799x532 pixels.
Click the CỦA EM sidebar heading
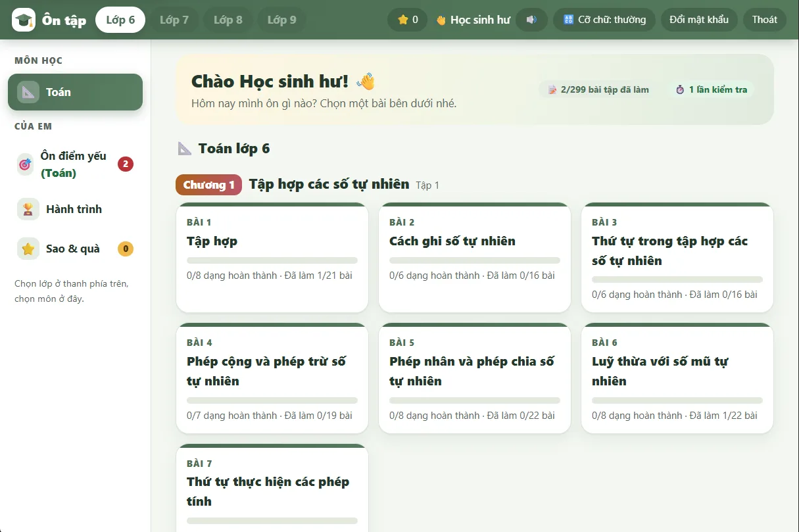(x=34, y=126)
